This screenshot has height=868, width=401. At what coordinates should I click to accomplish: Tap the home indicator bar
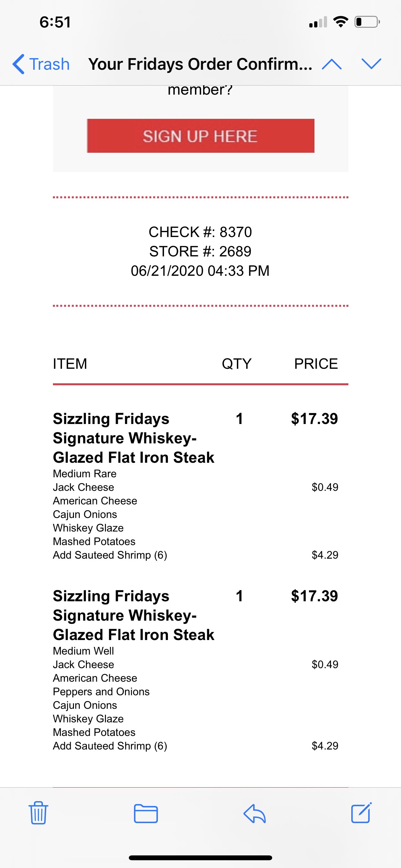pos(200,858)
